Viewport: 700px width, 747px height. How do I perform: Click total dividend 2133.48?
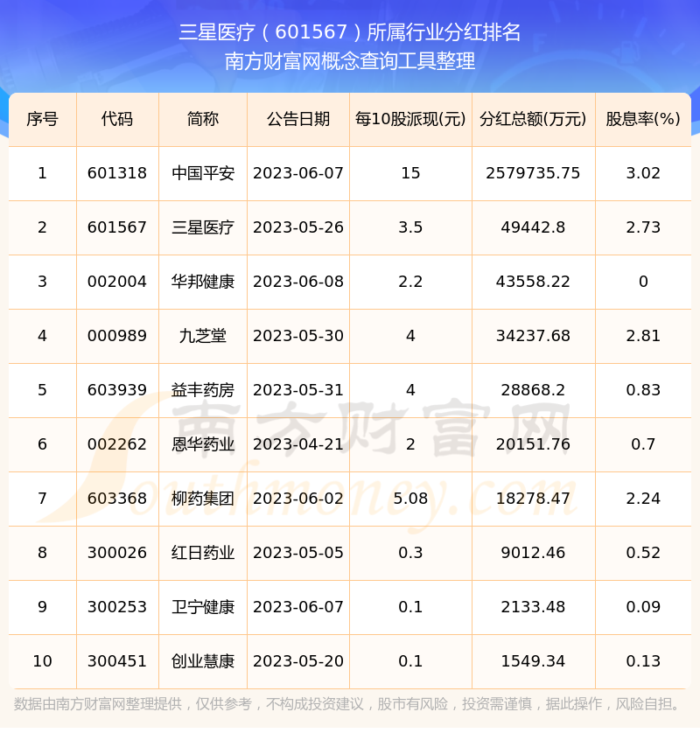(533, 608)
